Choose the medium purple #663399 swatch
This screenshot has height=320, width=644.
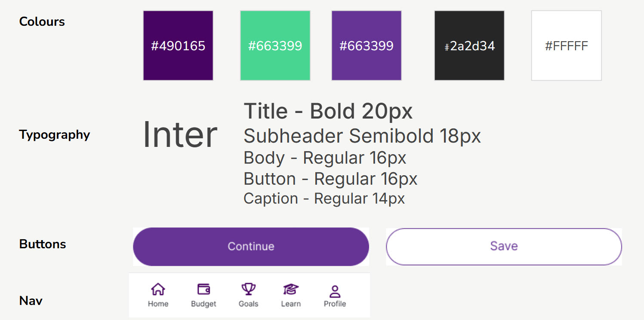(x=367, y=46)
